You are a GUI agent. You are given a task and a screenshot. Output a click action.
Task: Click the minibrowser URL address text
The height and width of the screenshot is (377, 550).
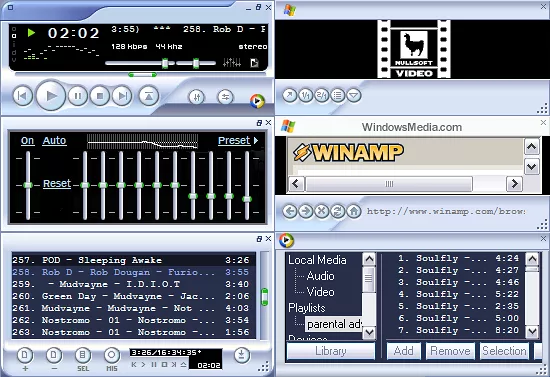(446, 211)
